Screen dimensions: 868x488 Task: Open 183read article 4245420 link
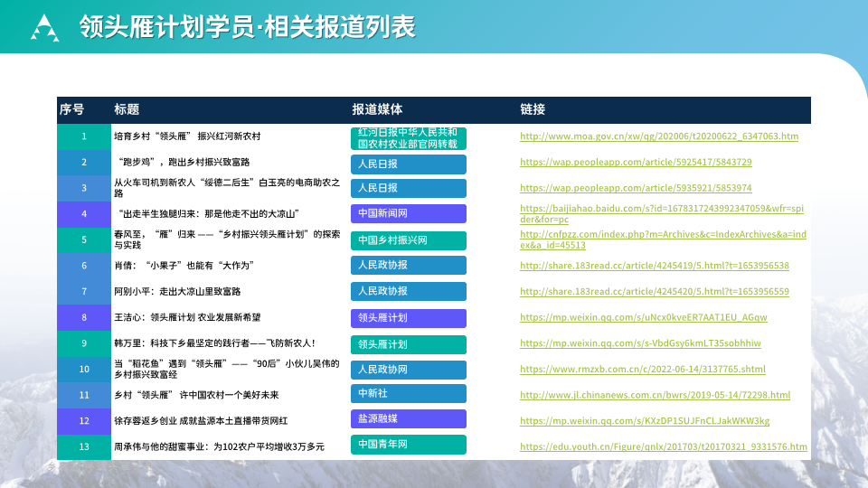click(655, 292)
